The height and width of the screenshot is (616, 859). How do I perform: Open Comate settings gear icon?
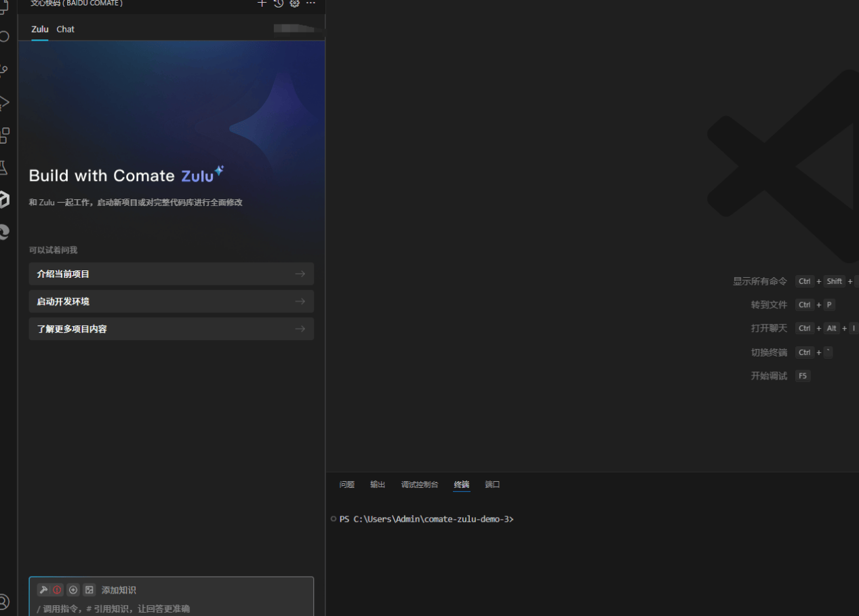click(294, 3)
